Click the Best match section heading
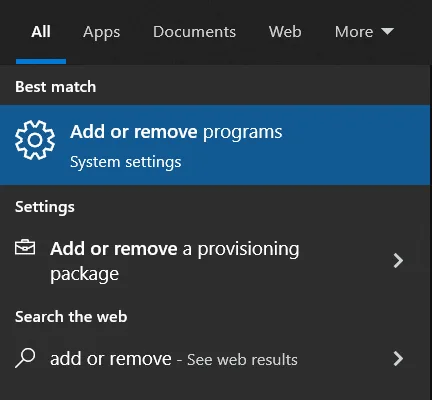The height and width of the screenshot is (400, 432). coord(56,87)
